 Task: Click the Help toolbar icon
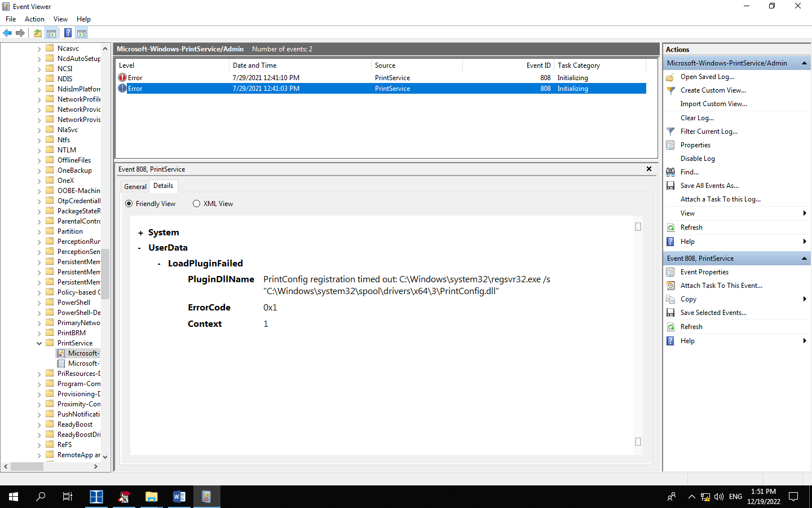68,33
